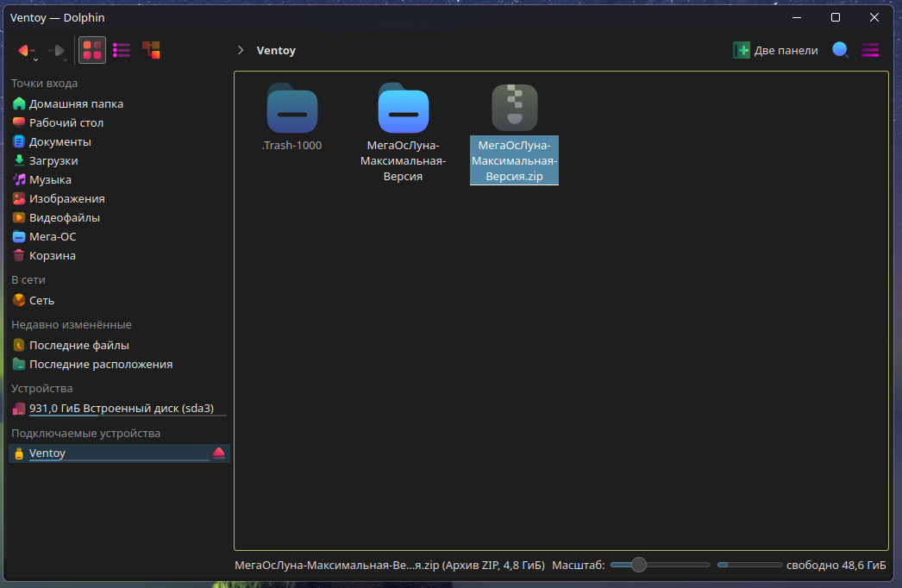Show "Последние расположения"
Image resolution: width=902 pixels, height=588 pixels.
coord(119,364)
